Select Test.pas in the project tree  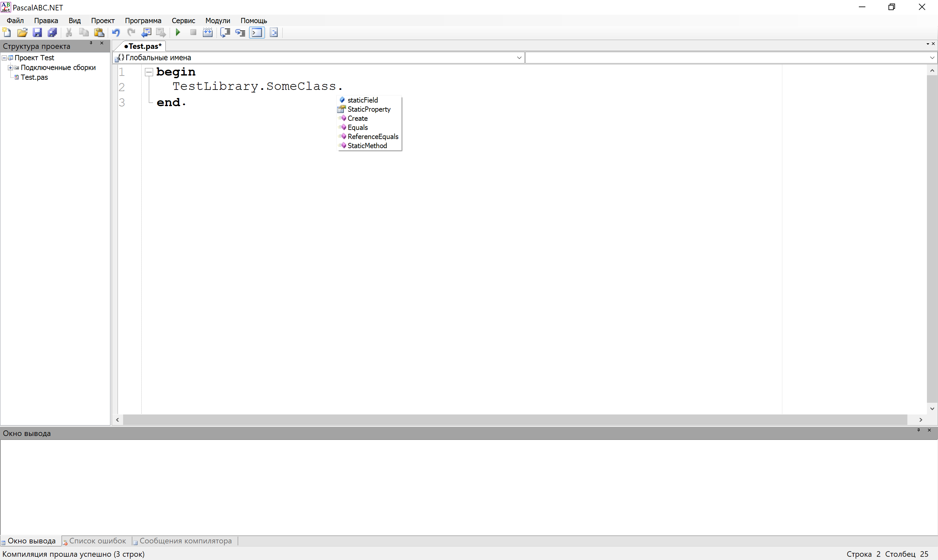point(34,77)
